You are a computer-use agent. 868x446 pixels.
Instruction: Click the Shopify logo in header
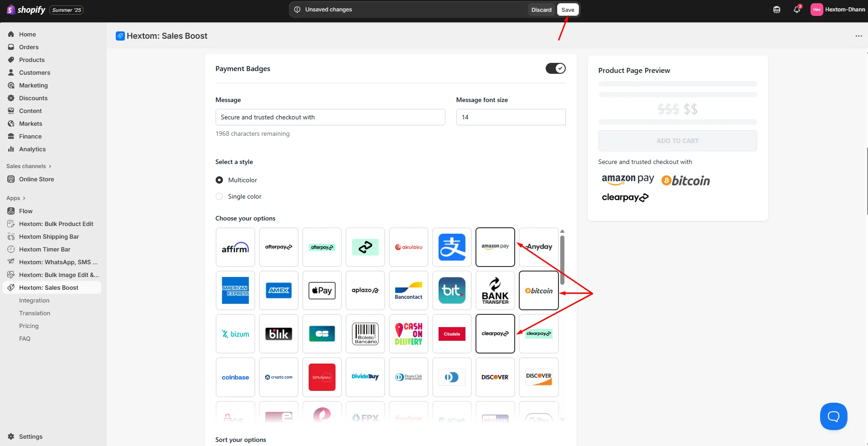point(26,10)
